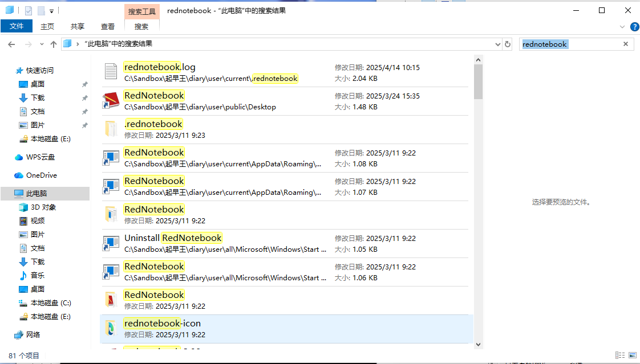Select the 搜索 ribbon tab

click(x=141, y=27)
